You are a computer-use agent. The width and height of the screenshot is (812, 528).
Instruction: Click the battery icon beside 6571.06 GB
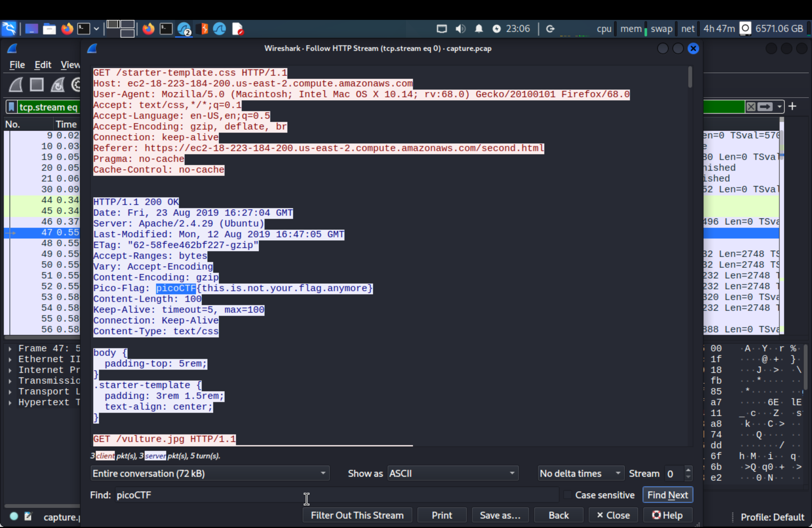[745, 29]
